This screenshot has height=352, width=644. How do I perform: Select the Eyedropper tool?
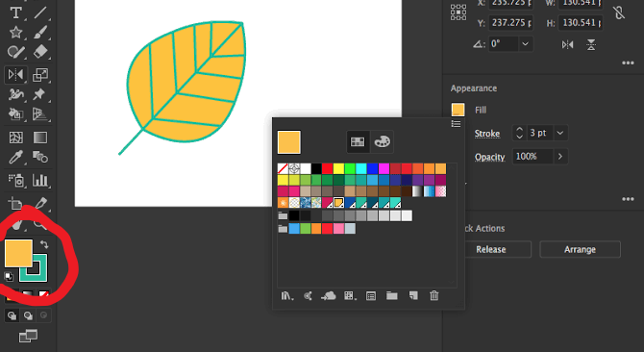click(x=15, y=157)
